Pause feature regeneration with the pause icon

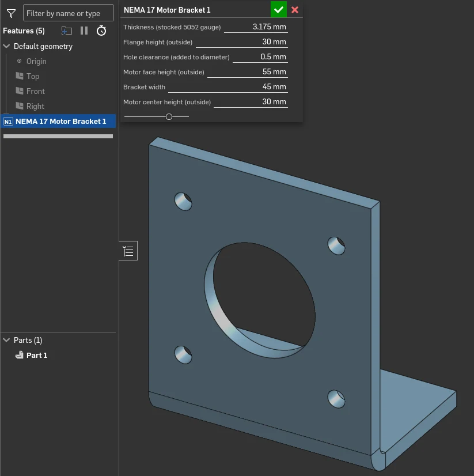coord(84,31)
